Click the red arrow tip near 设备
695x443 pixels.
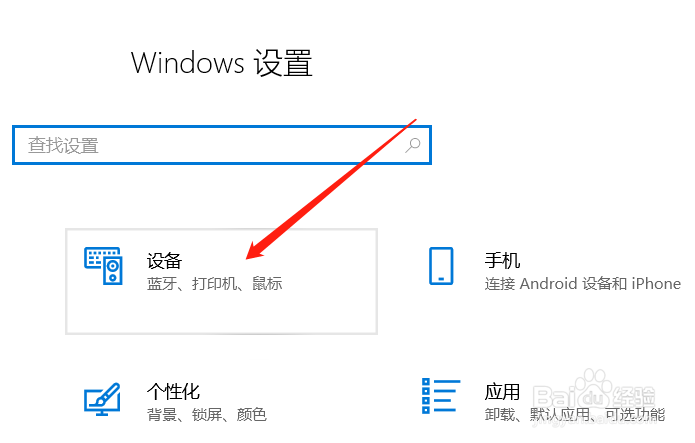[249, 256]
